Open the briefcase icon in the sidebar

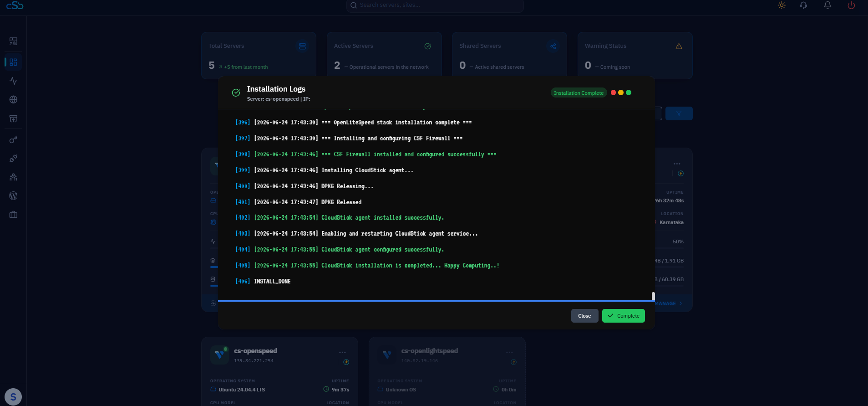coord(13,215)
